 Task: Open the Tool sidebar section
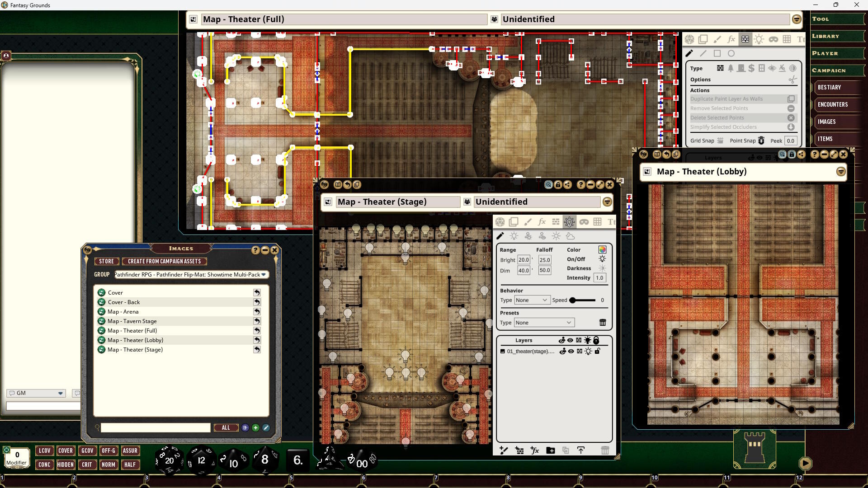pyautogui.click(x=838, y=19)
